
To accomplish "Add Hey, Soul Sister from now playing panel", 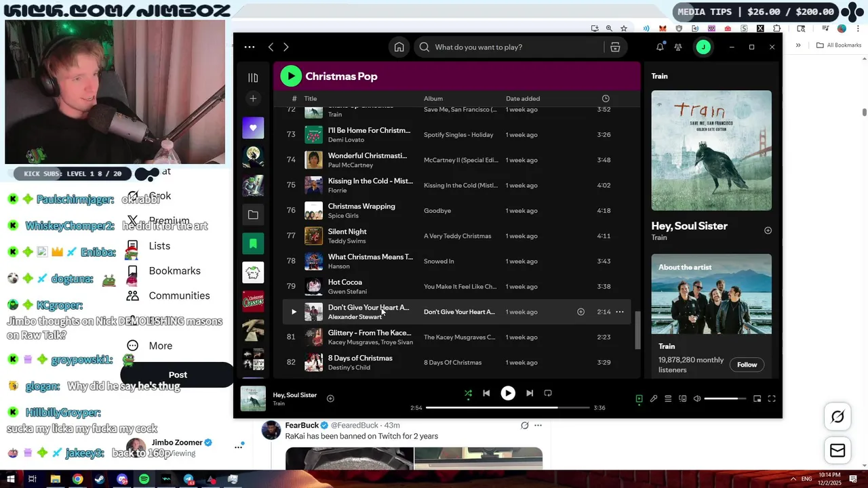I will [768, 230].
